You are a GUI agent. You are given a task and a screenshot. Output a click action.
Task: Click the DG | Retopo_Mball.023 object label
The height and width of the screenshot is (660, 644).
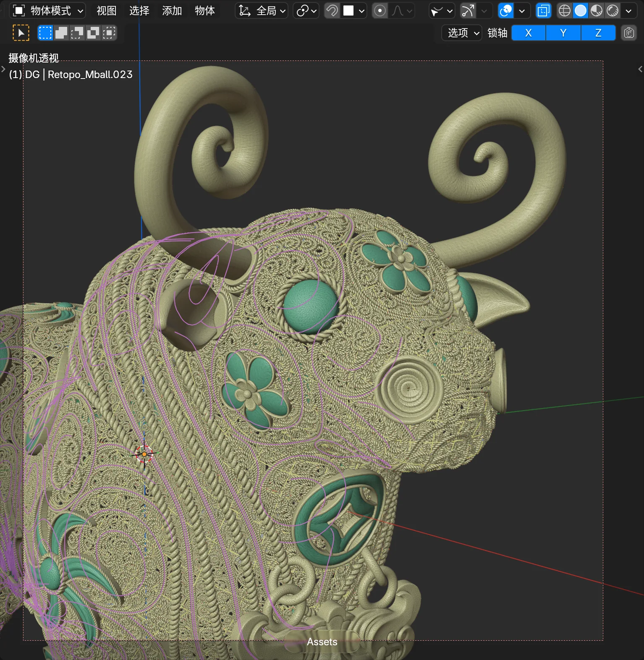coord(71,74)
